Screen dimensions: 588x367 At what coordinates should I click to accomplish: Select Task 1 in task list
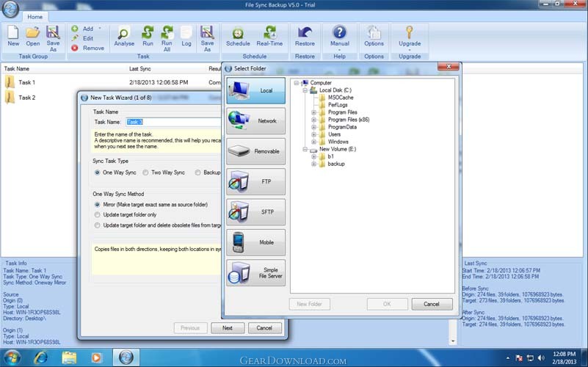tap(26, 82)
